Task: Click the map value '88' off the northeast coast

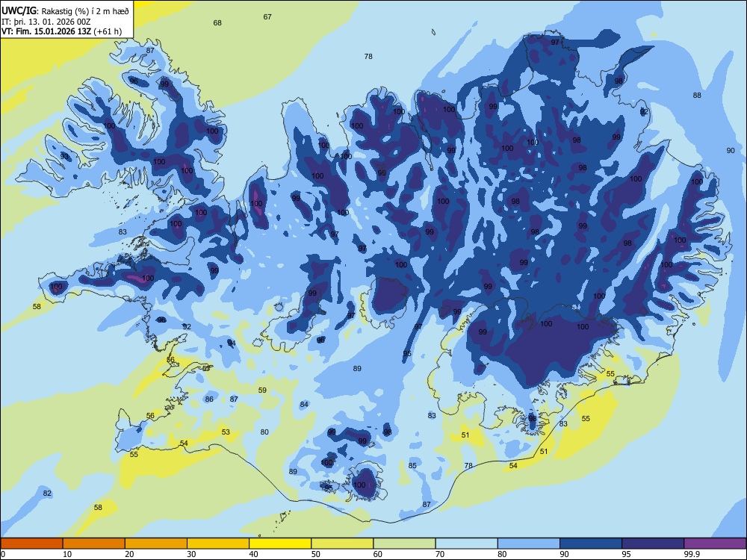Action: click(697, 96)
